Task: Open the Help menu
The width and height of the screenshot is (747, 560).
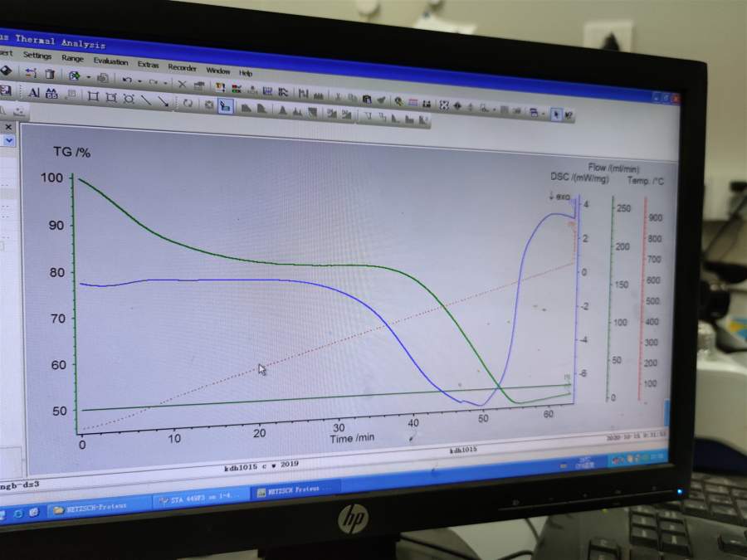Action: point(246,73)
